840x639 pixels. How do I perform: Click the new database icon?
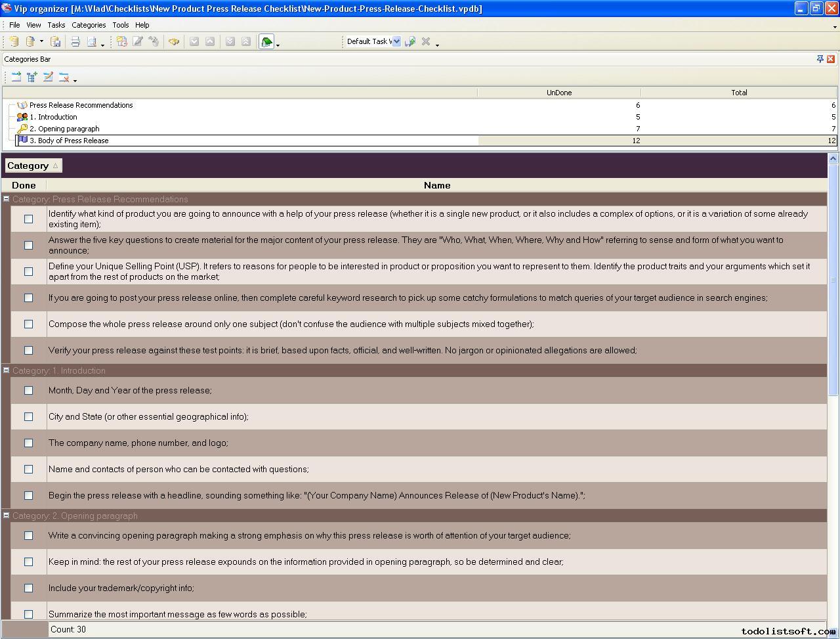[14, 41]
